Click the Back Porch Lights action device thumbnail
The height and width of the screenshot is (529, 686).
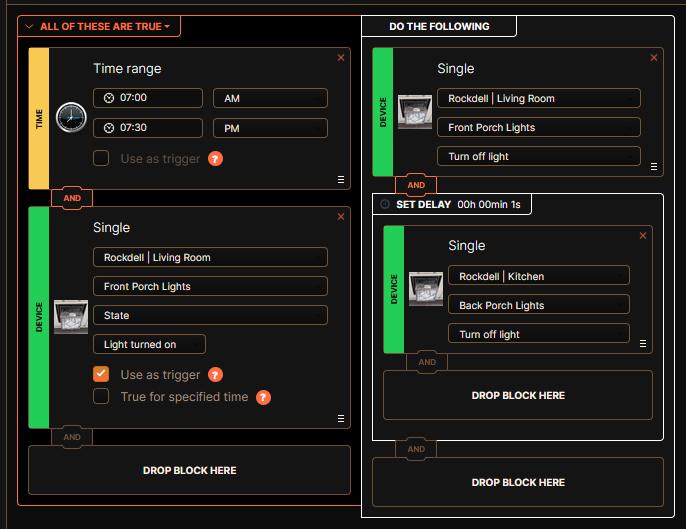(x=426, y=289)
